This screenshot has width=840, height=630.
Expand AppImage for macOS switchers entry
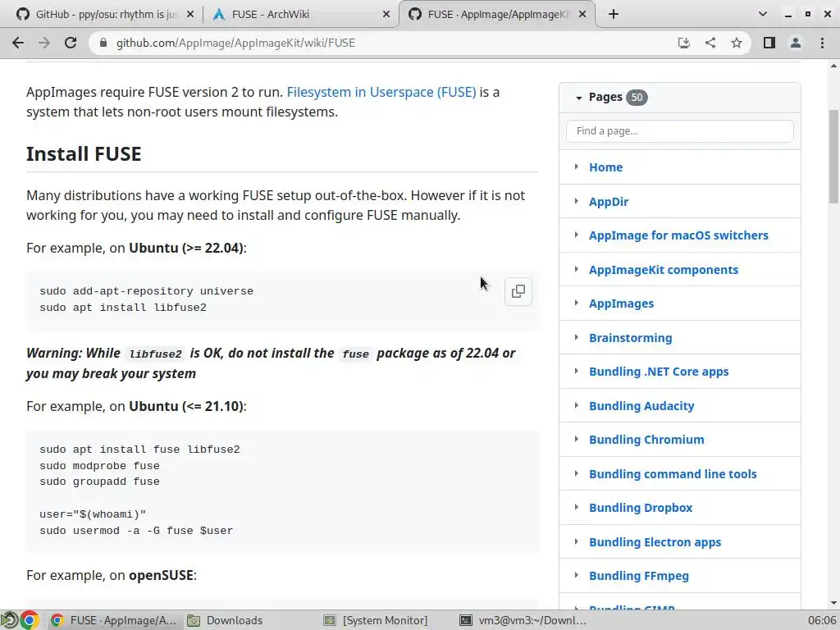point(577,235)
